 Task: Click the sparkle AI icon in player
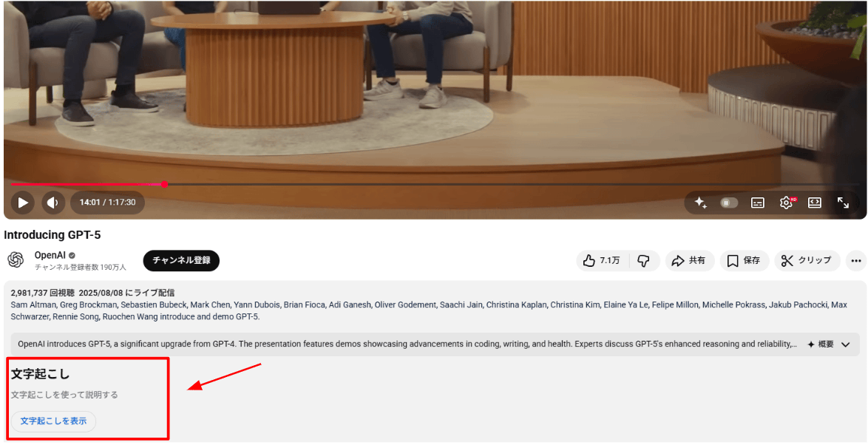tap(700, 203)
